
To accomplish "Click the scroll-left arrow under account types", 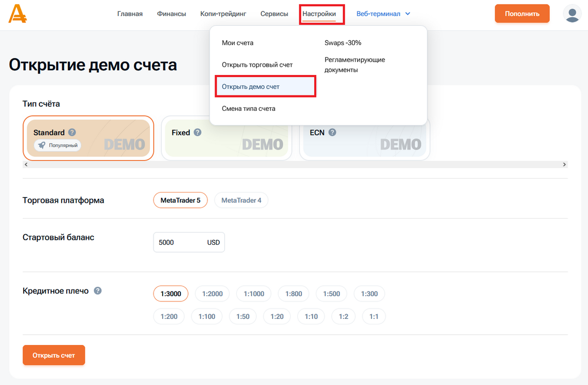I will pyautogui.click(x=26, y=165).
